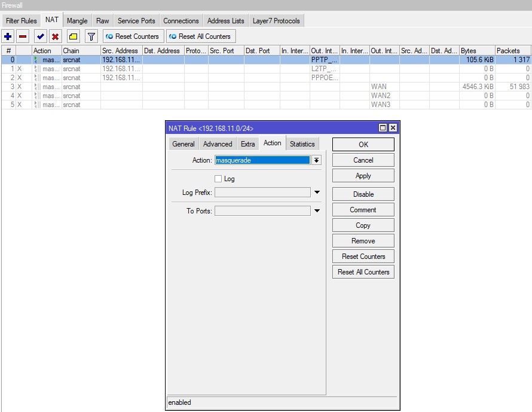Open the Extra tab in the NAT Rule dialog
532x412 pixels.
247,144
